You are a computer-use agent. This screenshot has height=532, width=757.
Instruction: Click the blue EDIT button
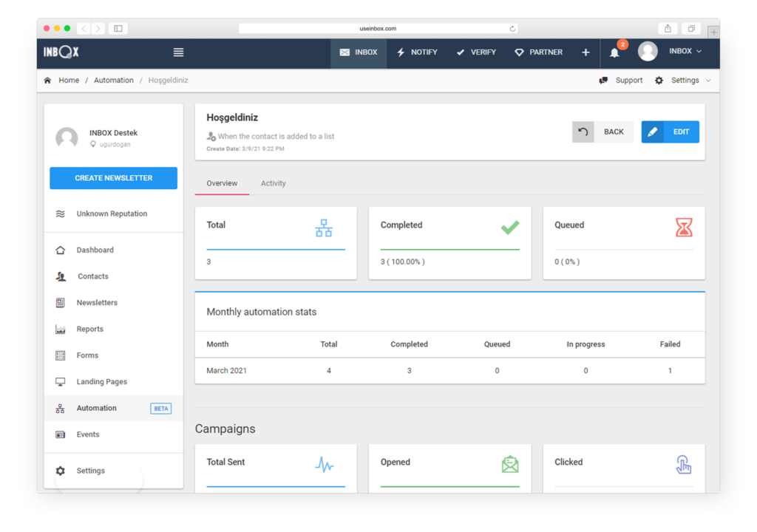670,132
